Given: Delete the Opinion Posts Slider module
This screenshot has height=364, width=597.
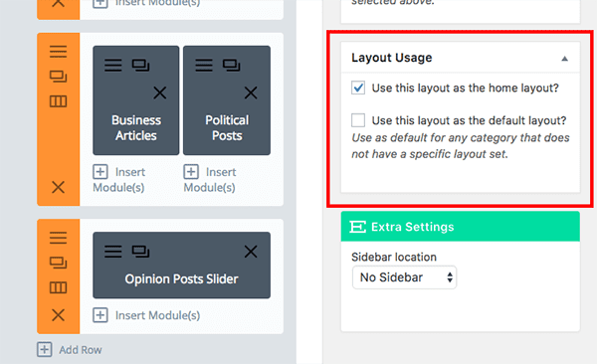Looking at the screenshot, I should [251, 252].
